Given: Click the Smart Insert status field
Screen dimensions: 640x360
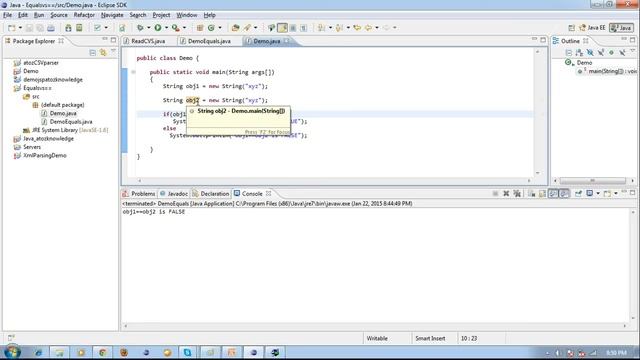Looking at the screenshot, I should click(x=430, y=338).
